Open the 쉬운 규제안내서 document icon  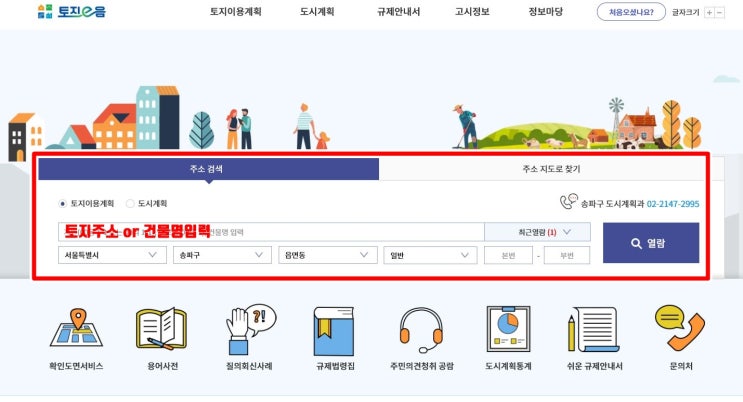click(x=594, y=329)
